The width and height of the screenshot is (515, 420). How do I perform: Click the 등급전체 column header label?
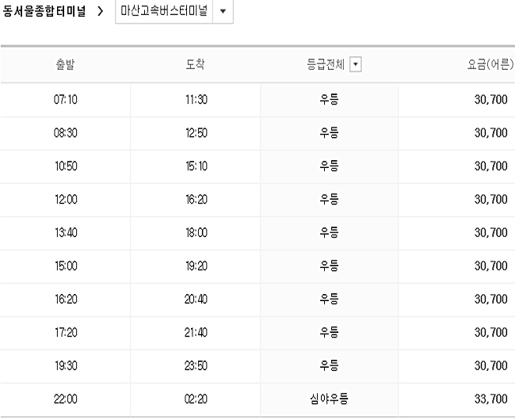coord(326,64)
